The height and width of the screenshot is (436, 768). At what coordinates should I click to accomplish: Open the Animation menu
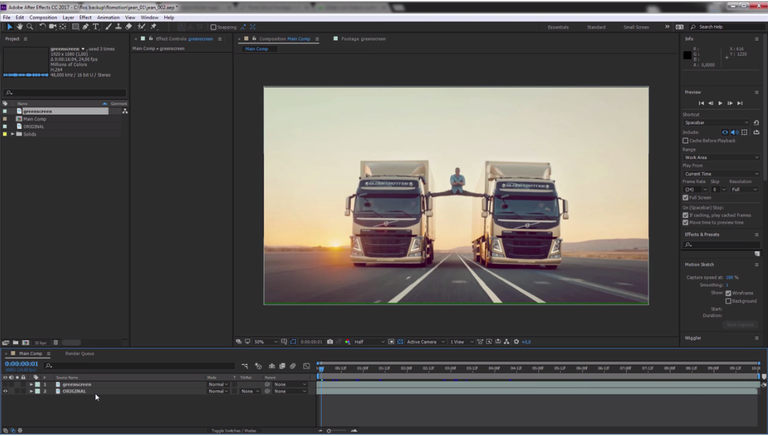108,17
